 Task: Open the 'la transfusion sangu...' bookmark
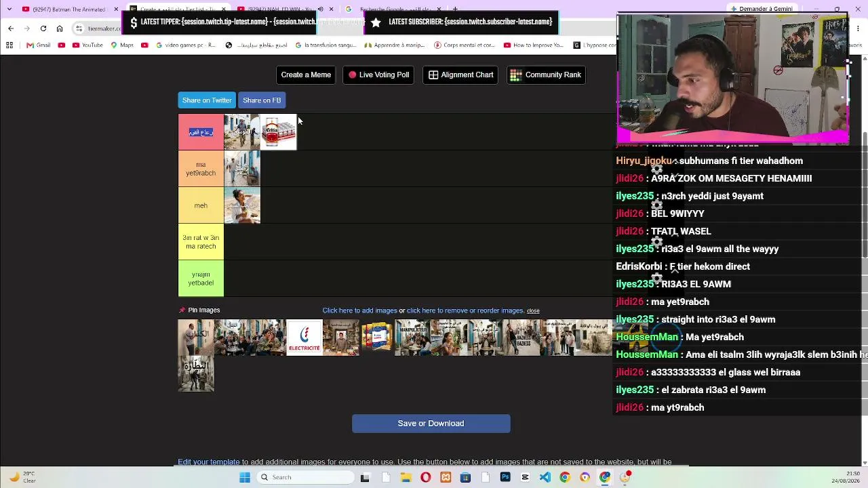pos(325,45)
